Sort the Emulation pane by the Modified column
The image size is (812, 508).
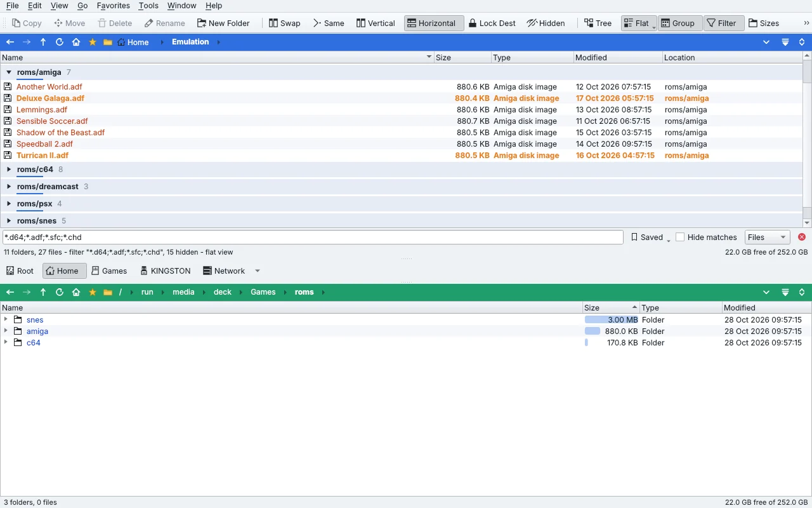pos(617,57)
